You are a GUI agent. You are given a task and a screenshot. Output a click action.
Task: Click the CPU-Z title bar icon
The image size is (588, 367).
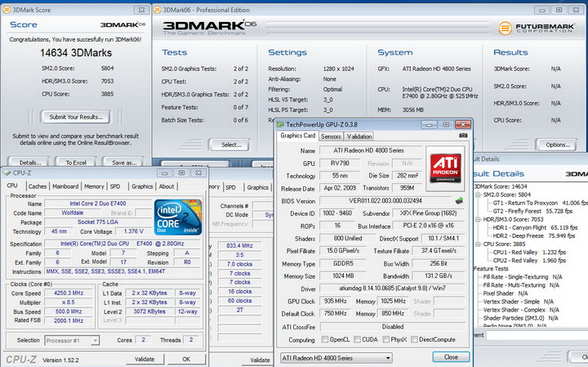pos(7,172)
